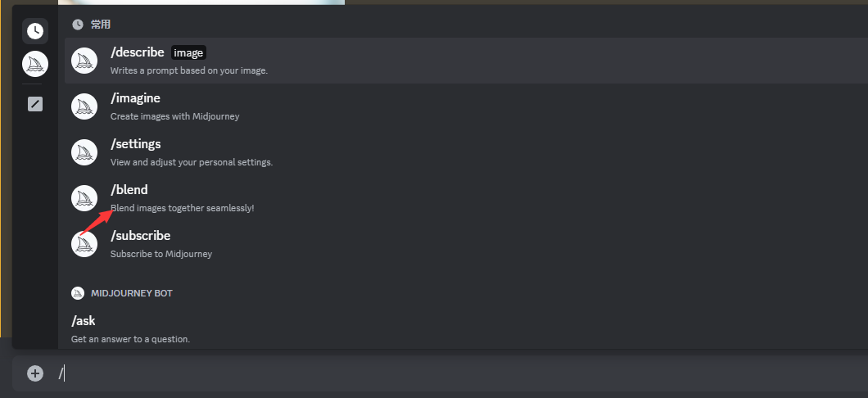This screenshot has height=398, width=868.
Task: Choose the /describe command
Action: click(138, 52)
